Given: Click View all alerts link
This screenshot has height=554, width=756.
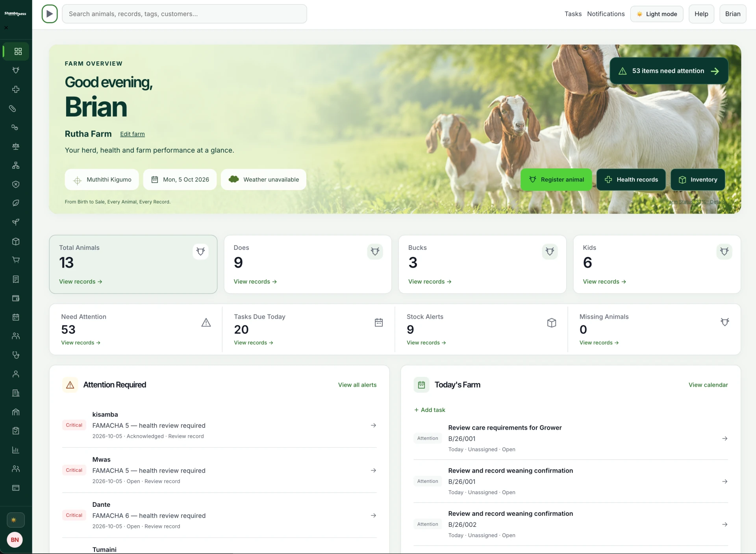Looking at the screenshot, I should click(x=357, y=385).
